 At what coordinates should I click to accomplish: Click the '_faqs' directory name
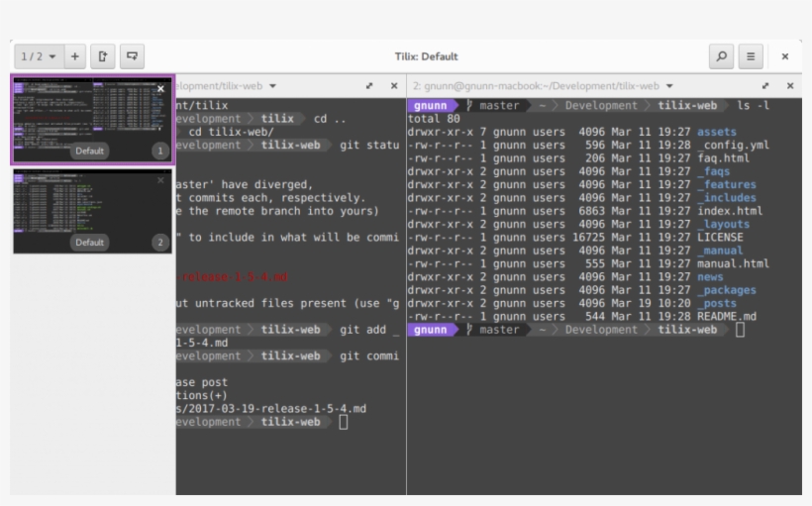714,171
